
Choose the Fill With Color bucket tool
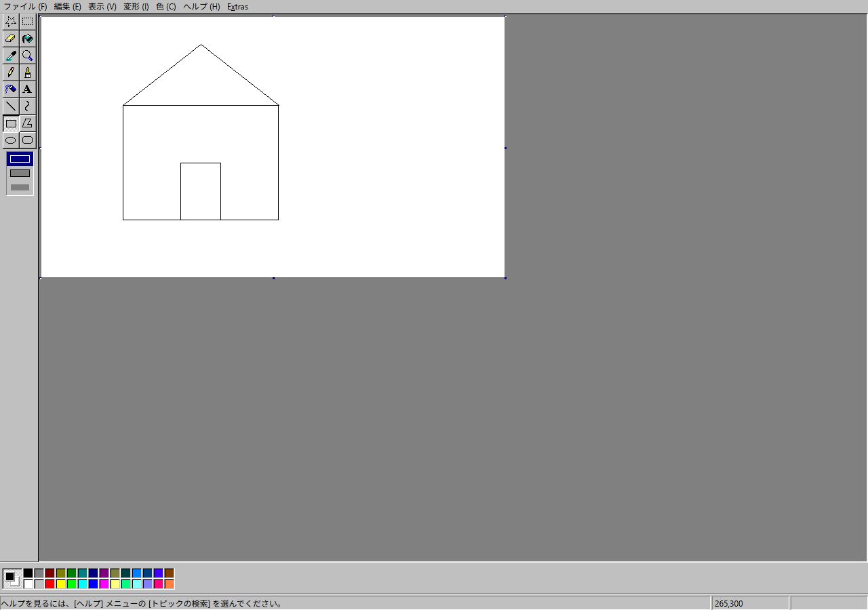click(x=27, y=39)
